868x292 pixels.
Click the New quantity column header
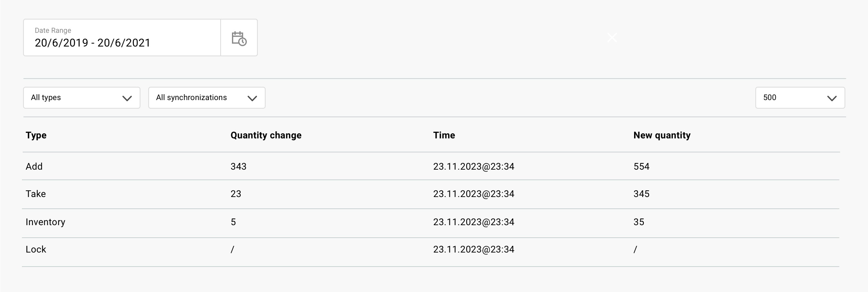tap(662, 135)
